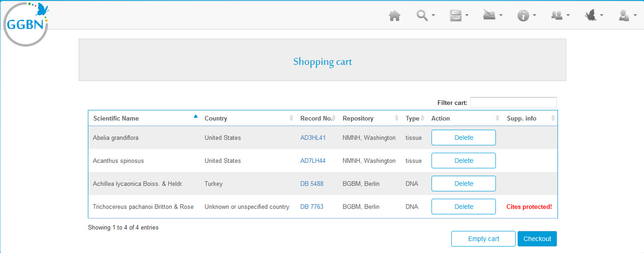This screenshot has height=253, width=644.
Task: Open record DB 7763 link
Action: click(x=311, y=207)
